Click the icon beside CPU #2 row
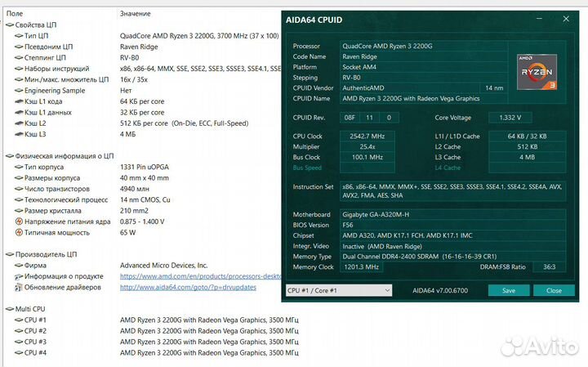588x367 pixels. point(19,331)
